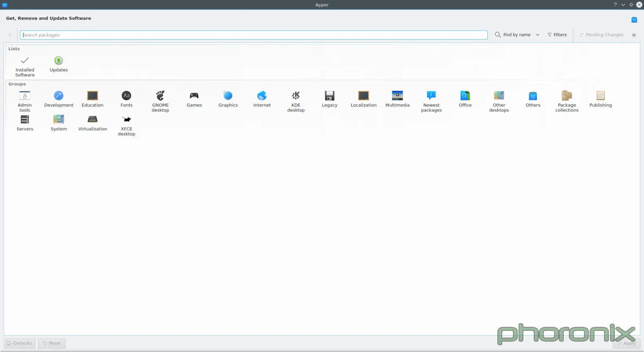
Task: Open the Servers group
Action: 25,123
